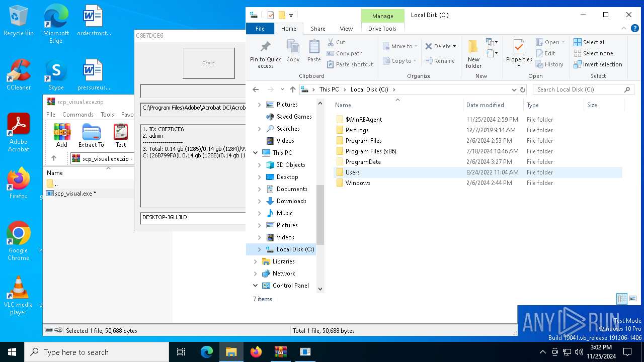Click Invert selection in ribbon

coord(598,64)
